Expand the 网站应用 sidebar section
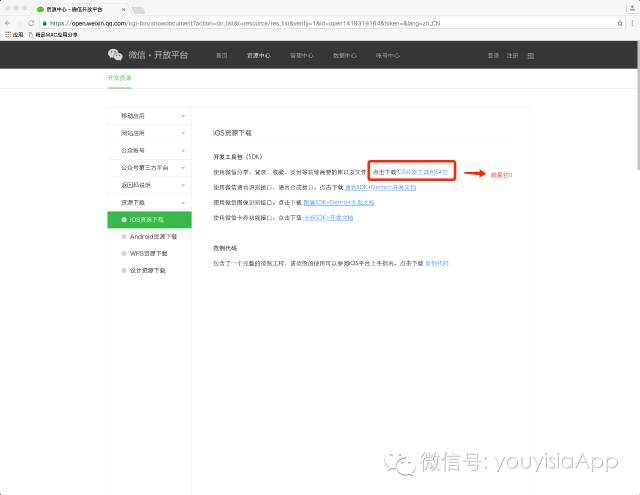Image resolution: width=640 pixels, height=495 pixels. [149, 133]
